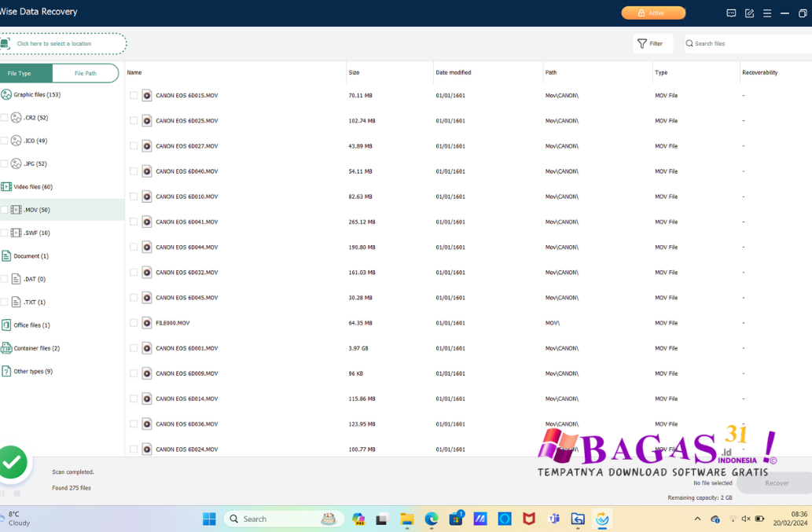Select Container files (2) category
This screenshot has height=532, width=812.
tap(31, 348)
